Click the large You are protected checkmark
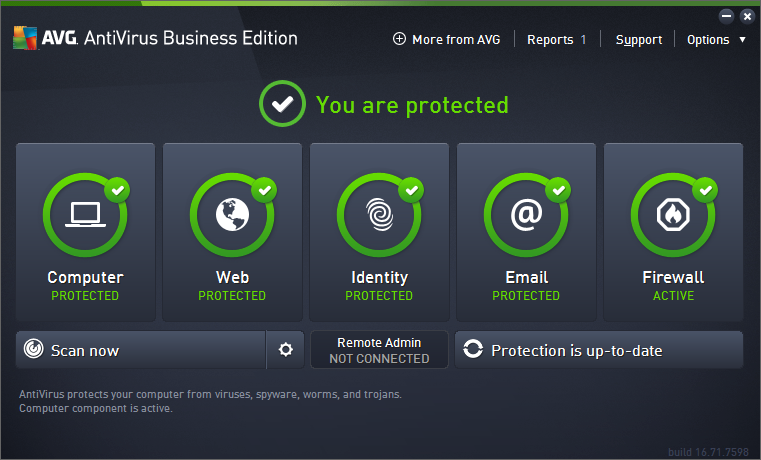Image resolution: width=761 pixels, height=460 pixels. pyautogui.click(x=281, y=104)
